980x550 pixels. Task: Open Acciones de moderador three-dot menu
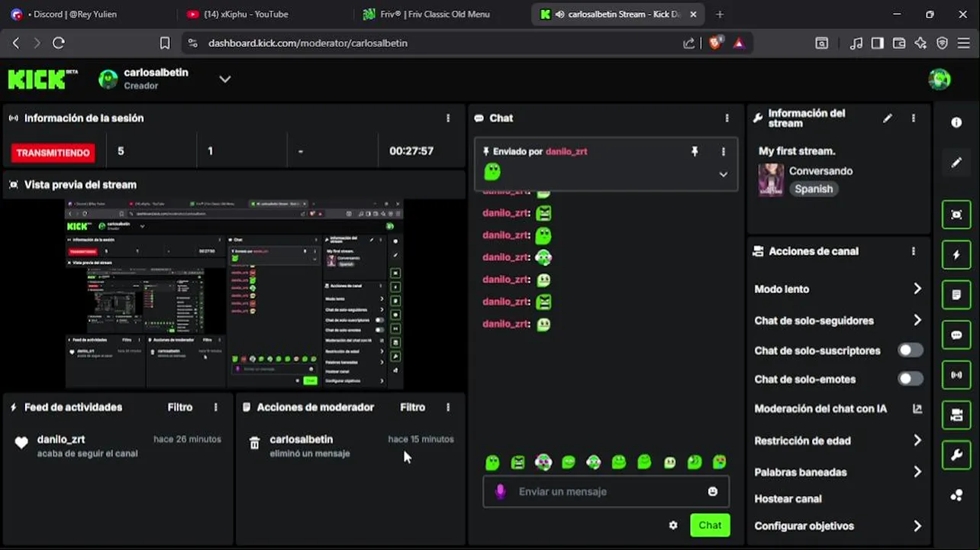[x=448, y=408]
